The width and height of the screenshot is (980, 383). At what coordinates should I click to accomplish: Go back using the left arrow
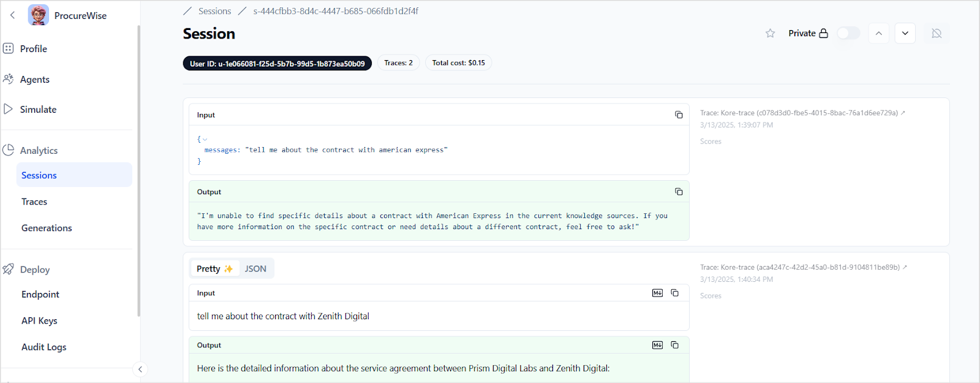(12, 15)
